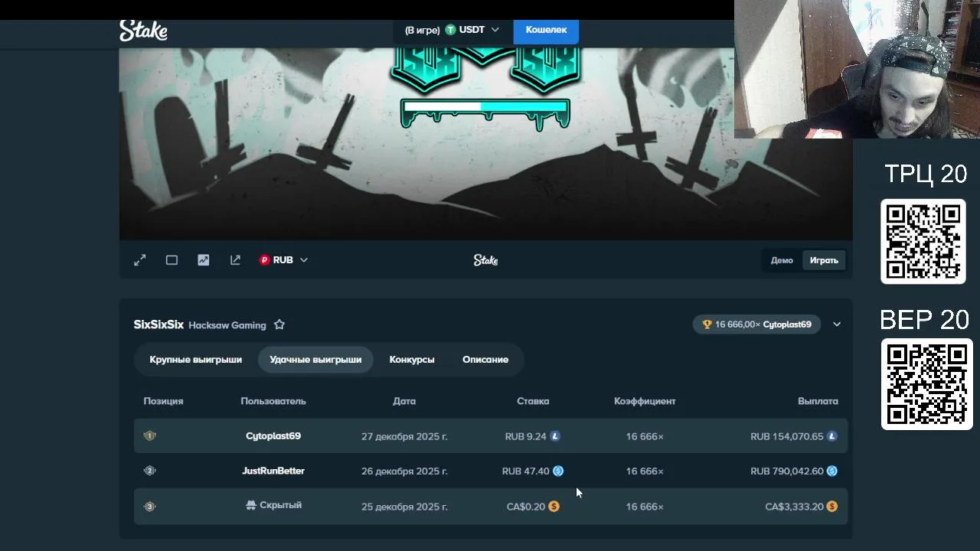980x551 pixels.
Task: Toggle fullscreen mode for the game
Action: [x=140, y=260]
